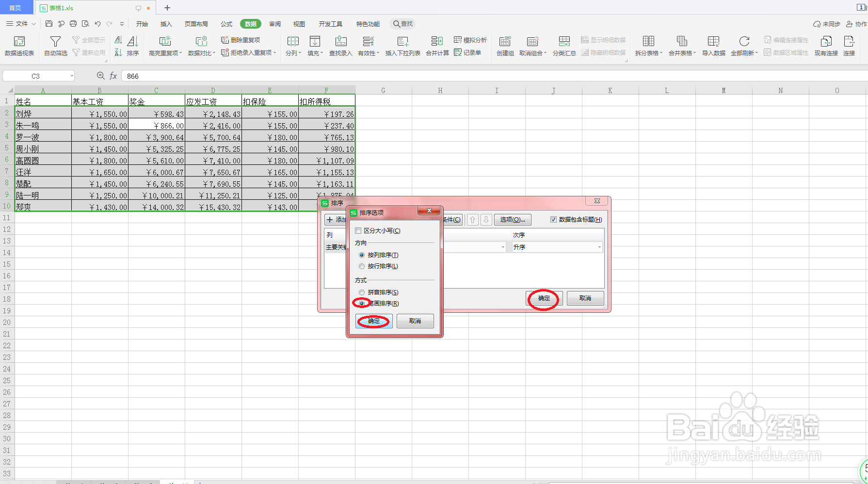Image resolution: width=868 pixels, height=484 pixels.
Task: Click Create Group (创建组)
Action: [x=505, y=47]
